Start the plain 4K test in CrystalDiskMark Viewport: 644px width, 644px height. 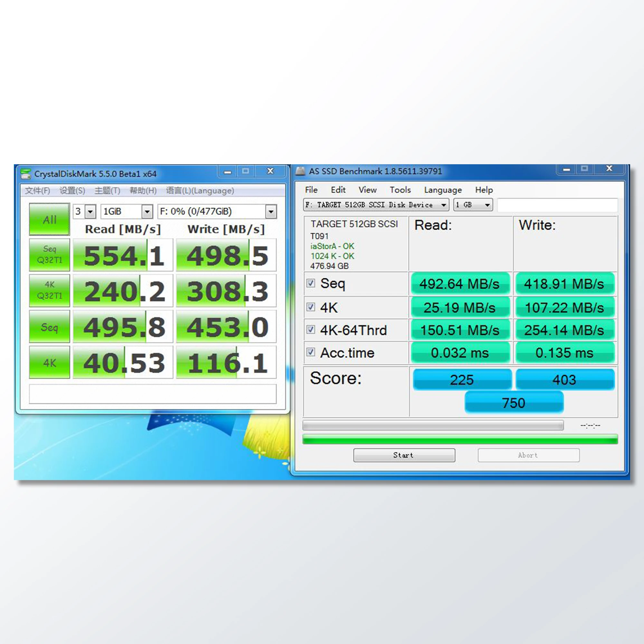click(49, 362)
